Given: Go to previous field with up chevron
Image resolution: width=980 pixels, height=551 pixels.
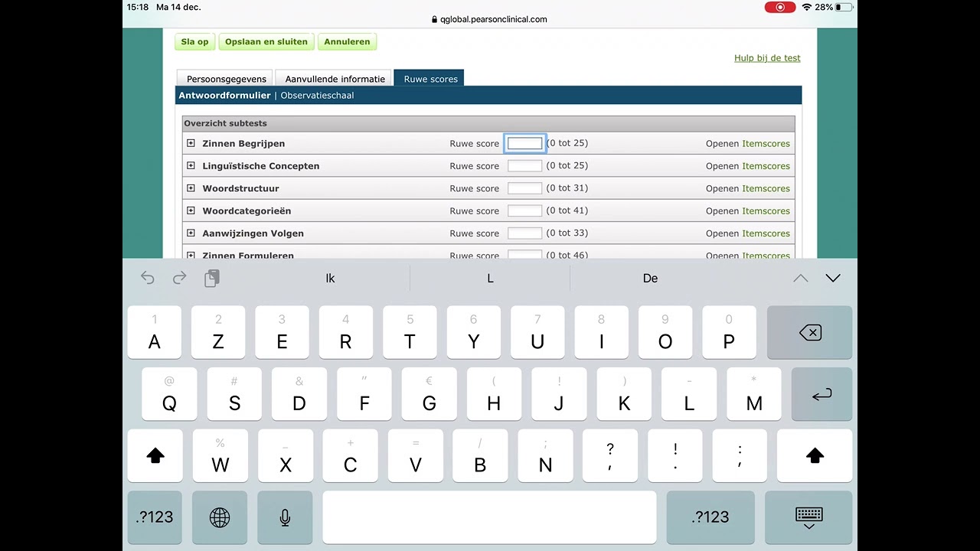Looking at the screenshot, I should tap(800, 279).
